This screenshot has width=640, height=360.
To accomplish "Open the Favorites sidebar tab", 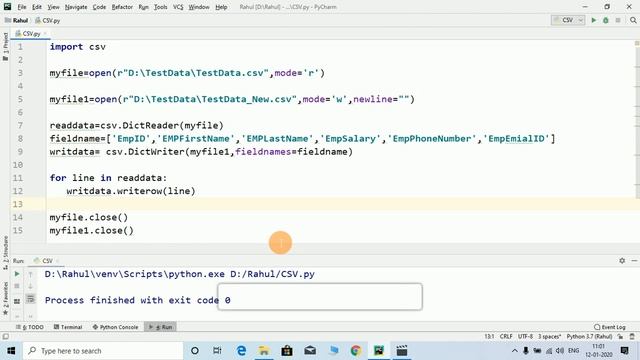I will tap(5, 298).
